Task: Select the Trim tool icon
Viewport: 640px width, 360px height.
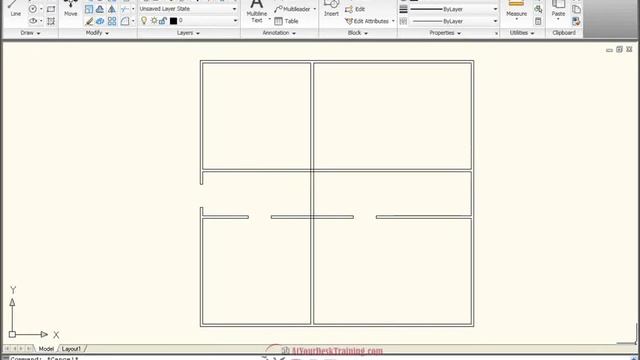Action: click(124, 9)
